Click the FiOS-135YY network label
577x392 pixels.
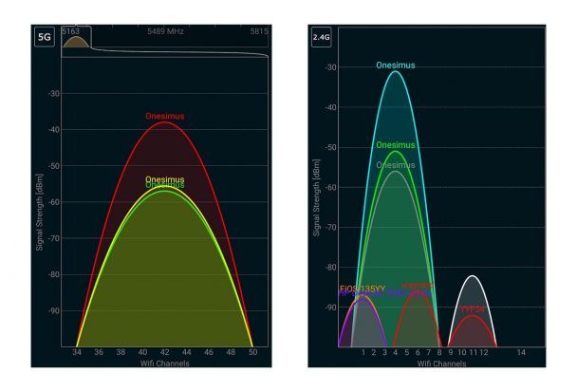pos(363,289)
